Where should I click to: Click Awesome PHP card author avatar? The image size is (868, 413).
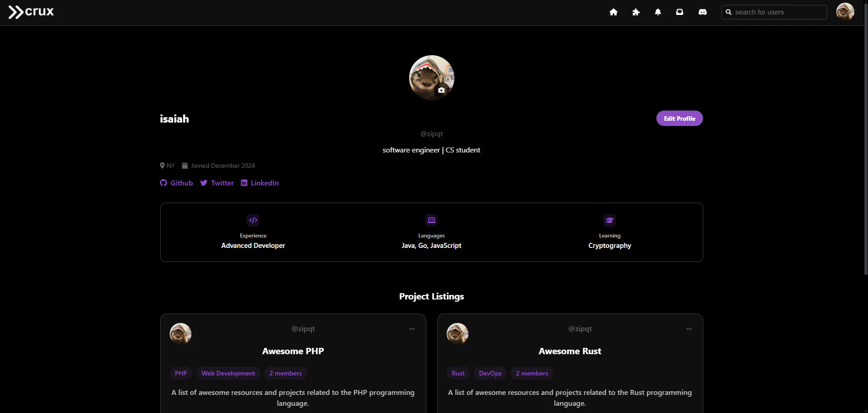pyautogui.click(x=181, y=334)
